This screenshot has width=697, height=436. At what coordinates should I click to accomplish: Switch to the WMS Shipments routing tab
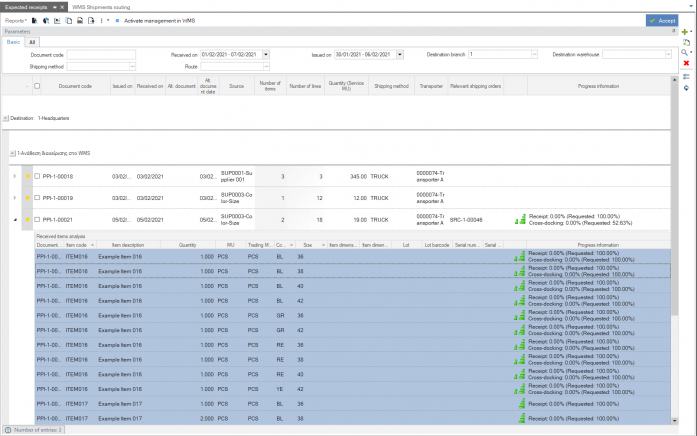pos(101,7)
